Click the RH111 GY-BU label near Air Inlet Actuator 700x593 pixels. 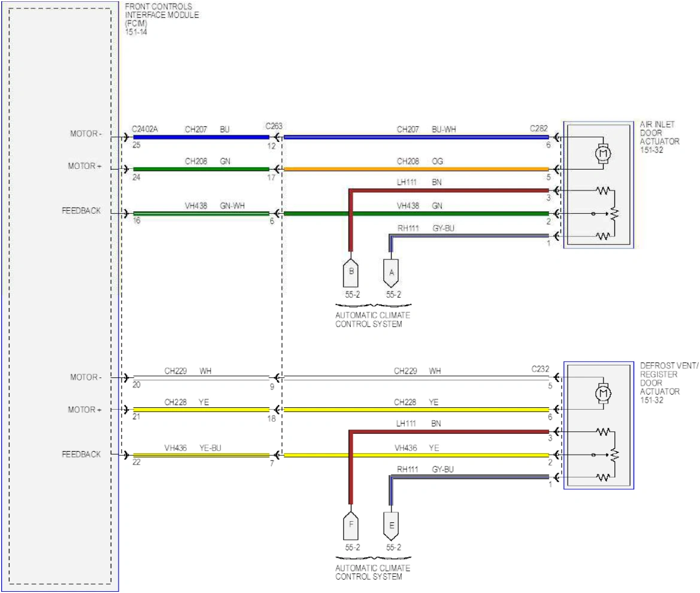426,228
